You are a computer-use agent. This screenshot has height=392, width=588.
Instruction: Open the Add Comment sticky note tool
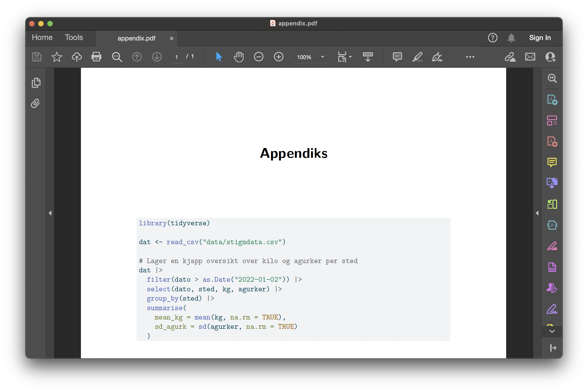397,57
